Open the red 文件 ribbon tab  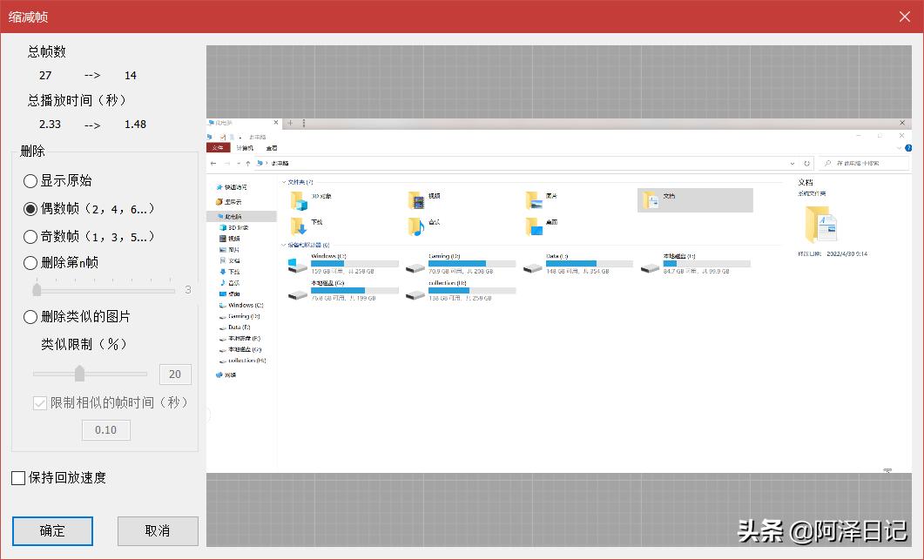tap(219, 148)
